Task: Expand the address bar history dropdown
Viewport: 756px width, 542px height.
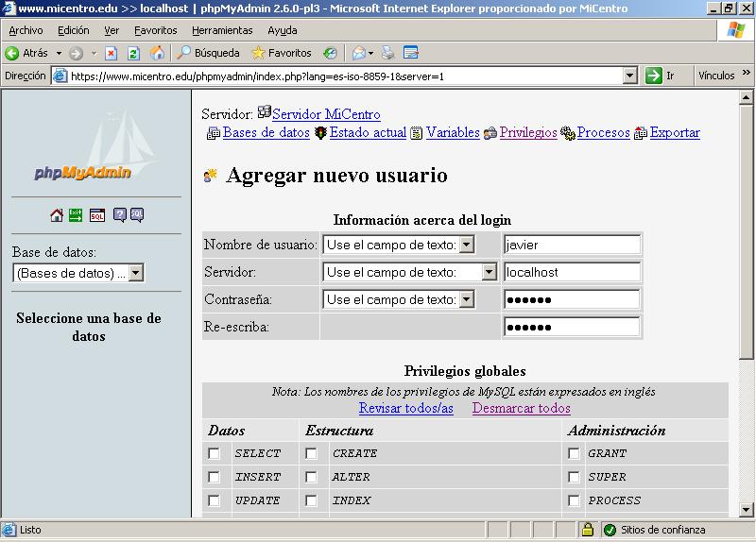Action: tap(629, 76)
